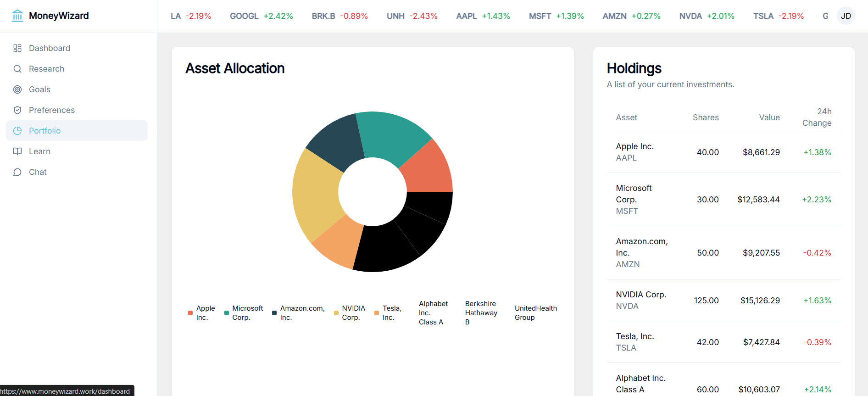Click the MSFT ticker in holdings
Screen dimensions: 868x396
(627, 211)
